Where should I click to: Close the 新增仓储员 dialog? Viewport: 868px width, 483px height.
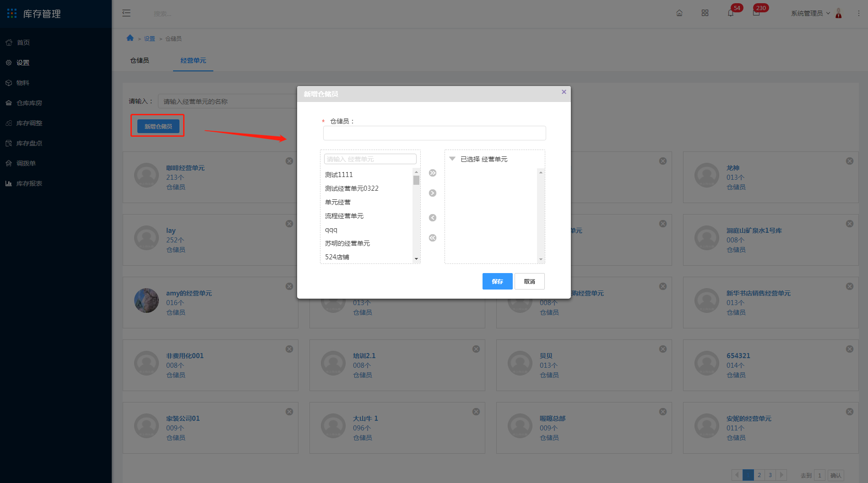564,92
